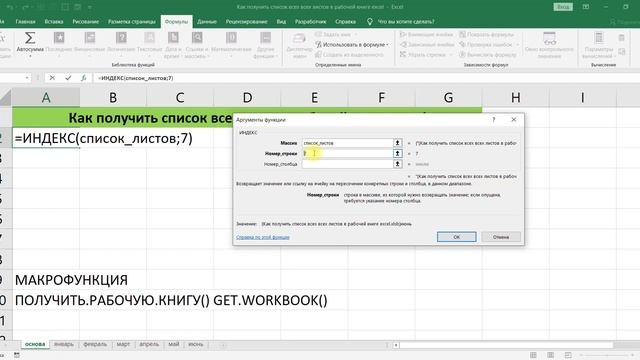This screenshot has width=640, height=360.
Task: Click Trace Dependents in ribbon
Action: click(x=427, y=44)
